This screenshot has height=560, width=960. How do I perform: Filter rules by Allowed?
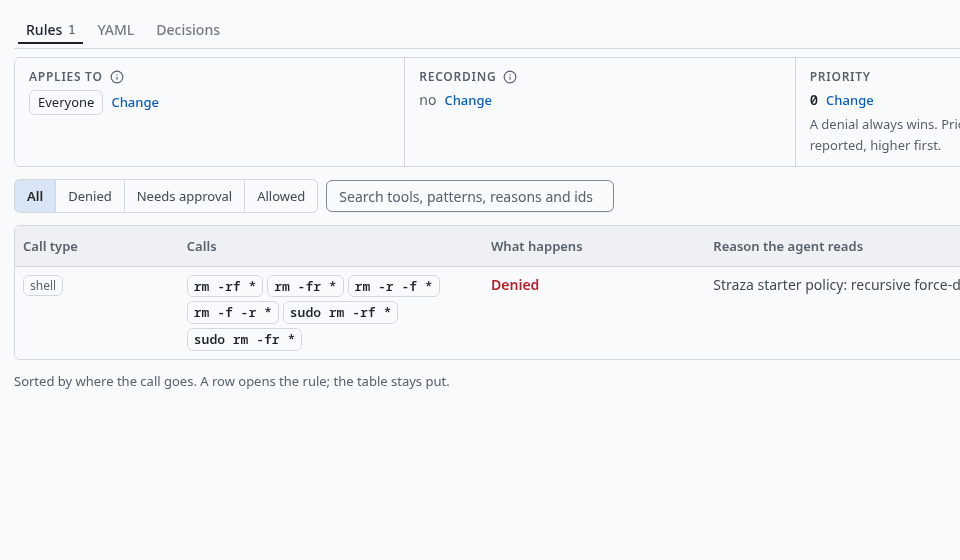coord(281,196)
